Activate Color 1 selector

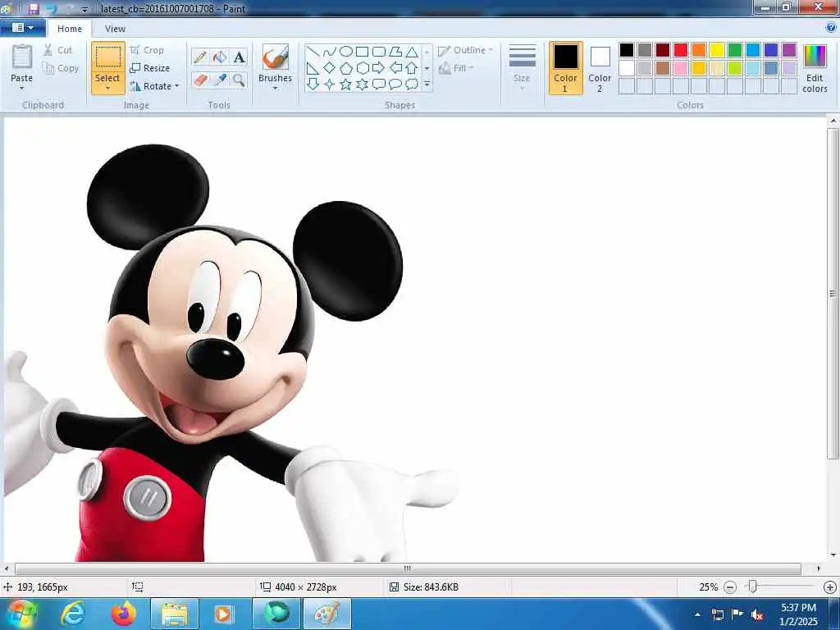pyautogui.click(x=566, y=68)
